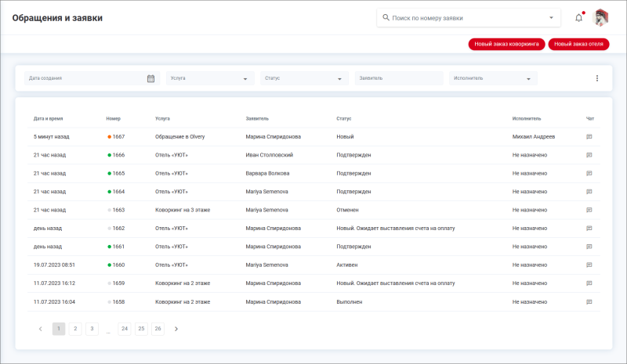Click the Дата и время column header

[48, 119]
